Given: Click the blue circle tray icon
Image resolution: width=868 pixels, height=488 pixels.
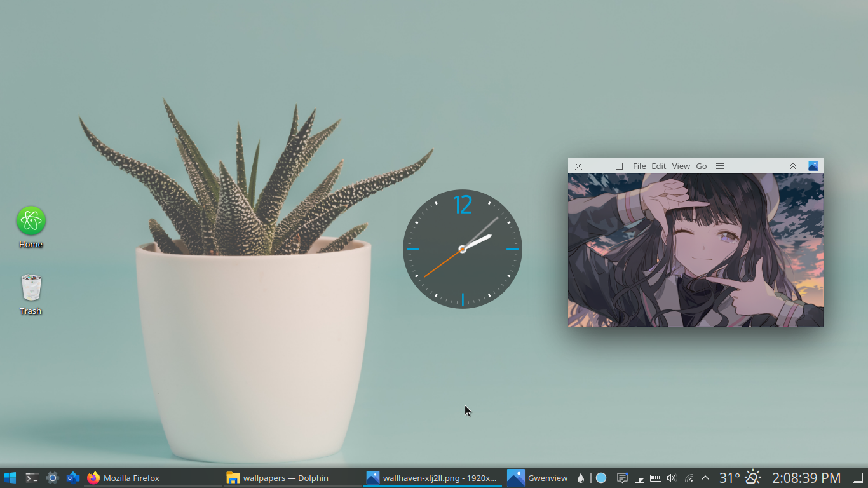Looking at the screenshot, I should point(601,478).
